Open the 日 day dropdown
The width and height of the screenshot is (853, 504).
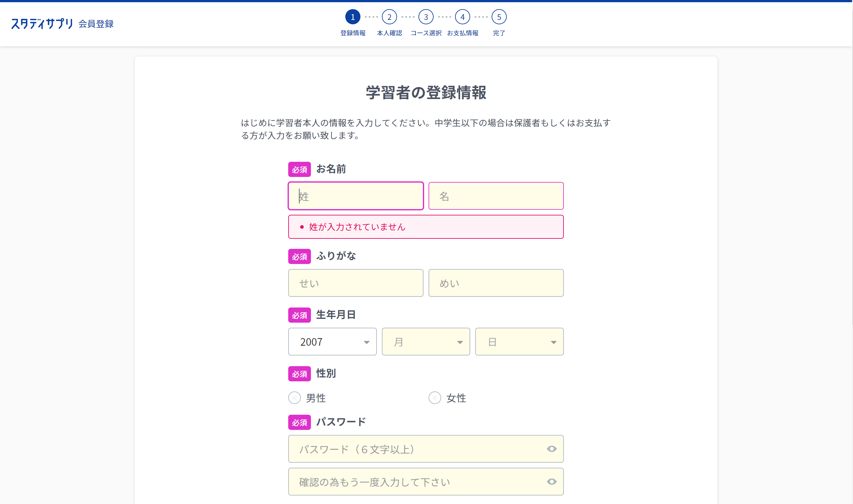click(x=519, y=341)
